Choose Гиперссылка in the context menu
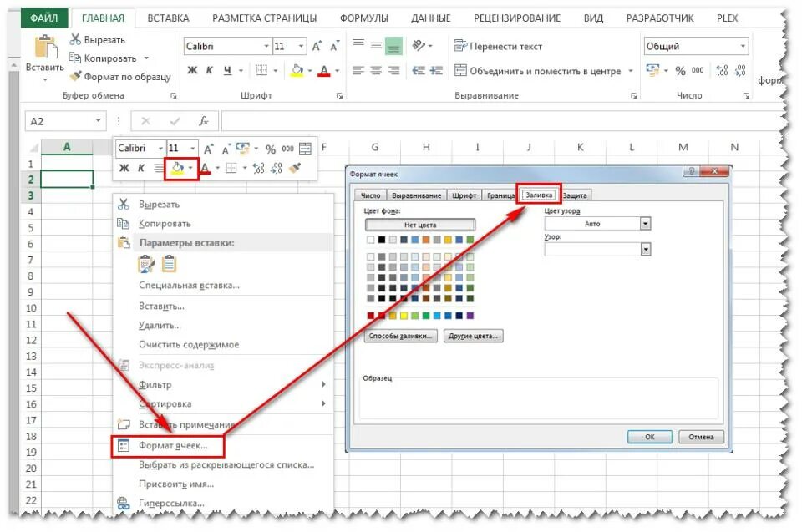The width and height of the screenshot is (802, 532). [x=171, y=504]
